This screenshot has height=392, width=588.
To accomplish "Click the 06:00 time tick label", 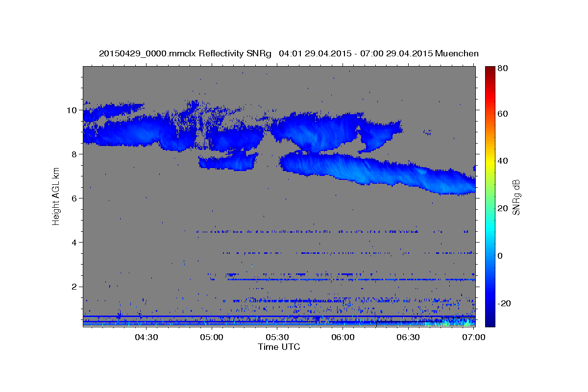I will [343, 337].
